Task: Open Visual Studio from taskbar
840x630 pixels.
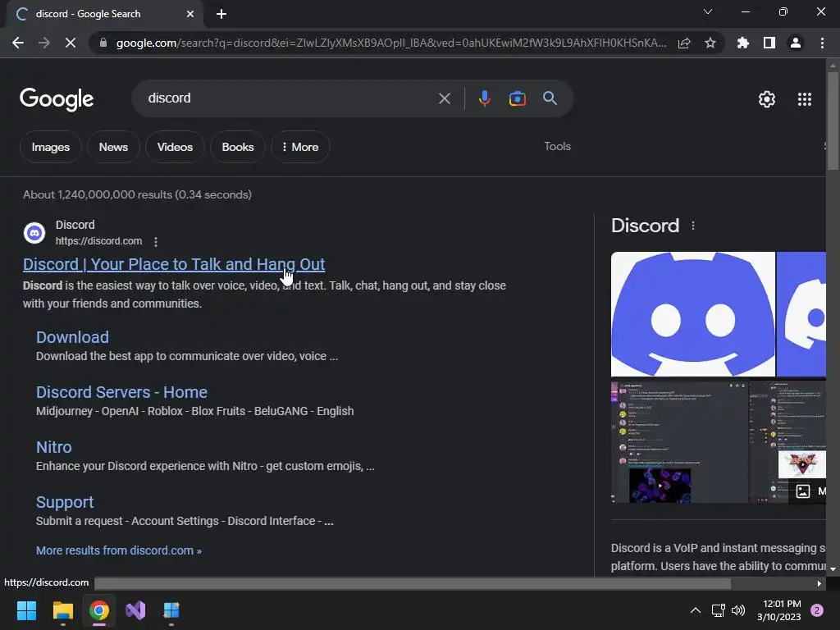Action: (135, 610)
